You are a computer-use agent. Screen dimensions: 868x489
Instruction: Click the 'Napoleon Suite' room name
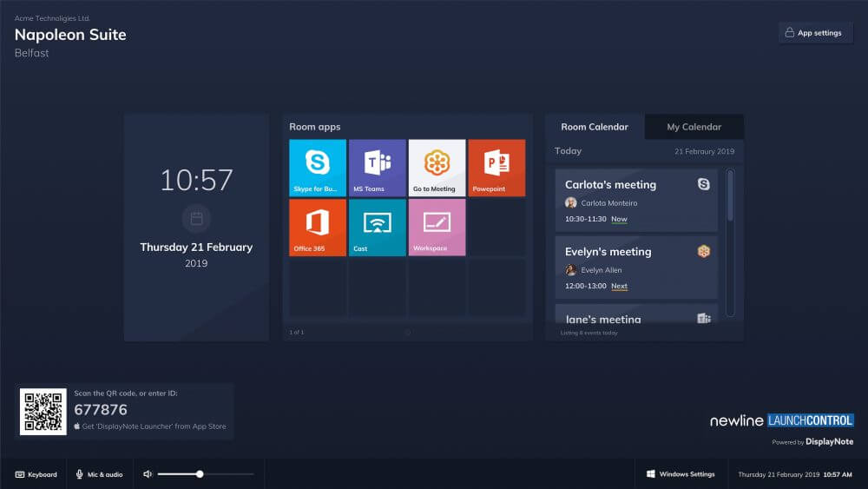[70, 35]
